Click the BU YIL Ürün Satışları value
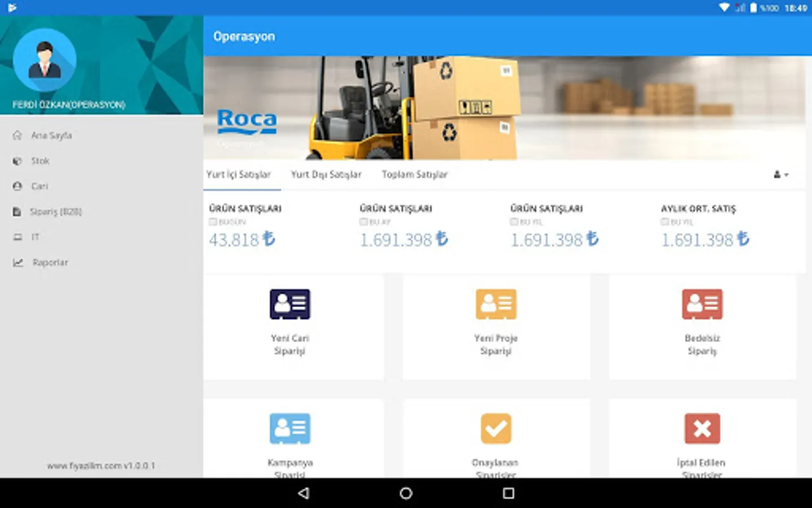The width and height of the screenshot is (812, 508). coord(554,240)
